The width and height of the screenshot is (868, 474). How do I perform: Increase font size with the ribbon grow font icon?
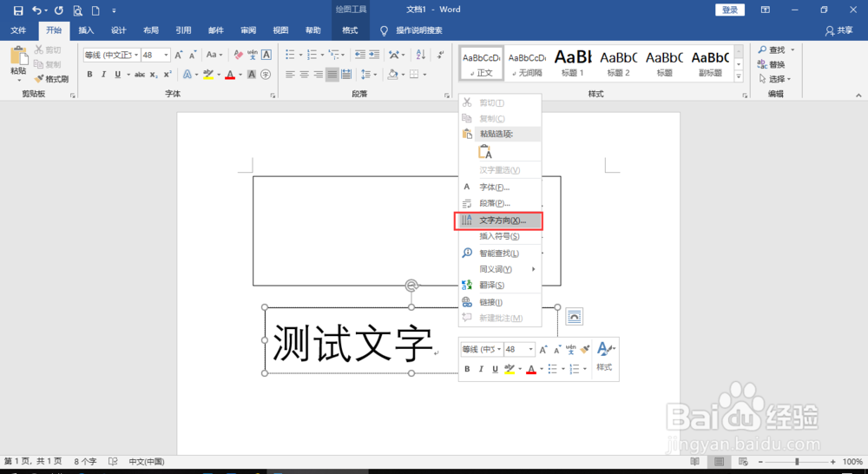[x=178, y=55]
